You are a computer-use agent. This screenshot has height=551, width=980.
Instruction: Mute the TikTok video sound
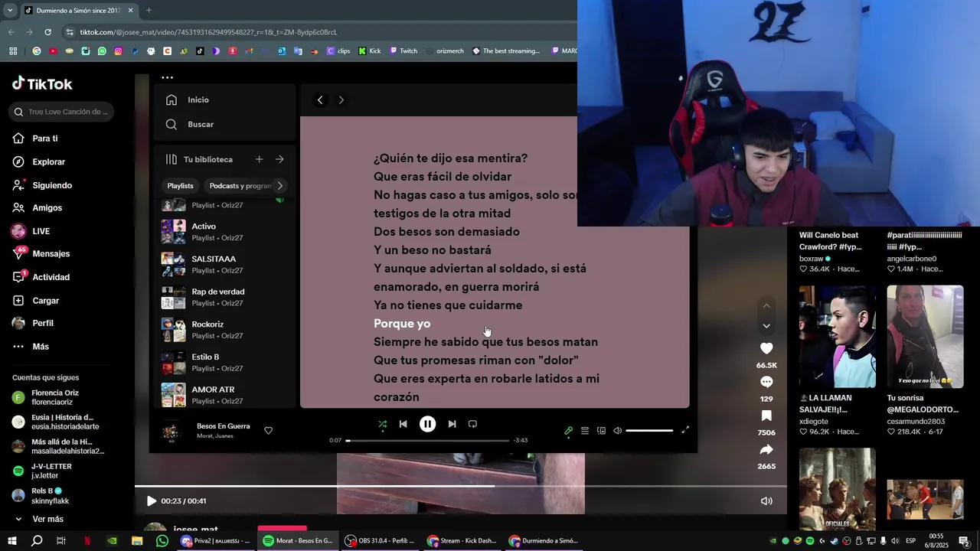point(766,501)
